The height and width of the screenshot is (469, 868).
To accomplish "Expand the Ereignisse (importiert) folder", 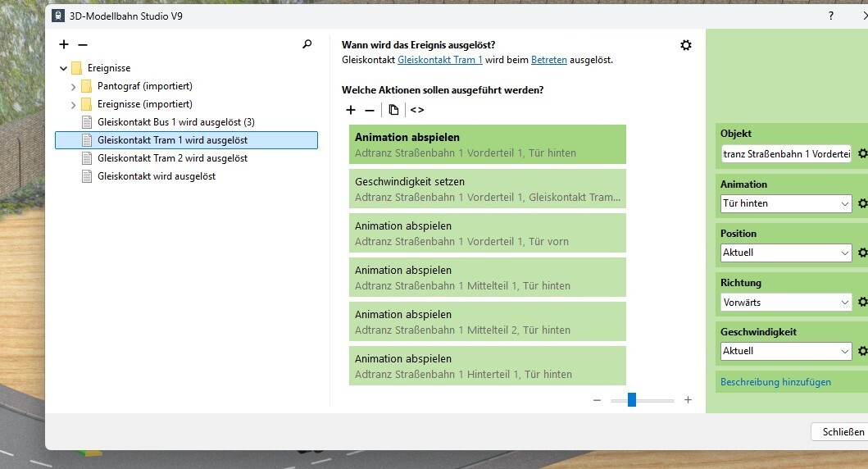I will pyautogui.click(x=73, y=105).
